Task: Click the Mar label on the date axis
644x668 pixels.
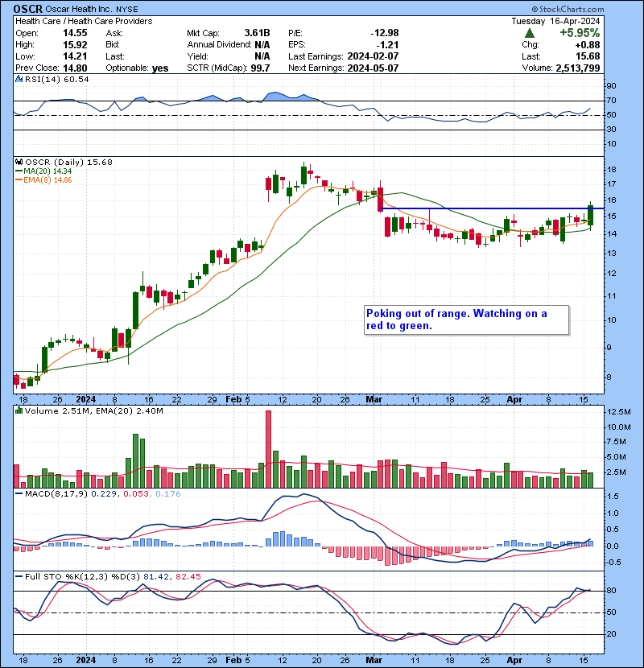Action: (374, 399)
